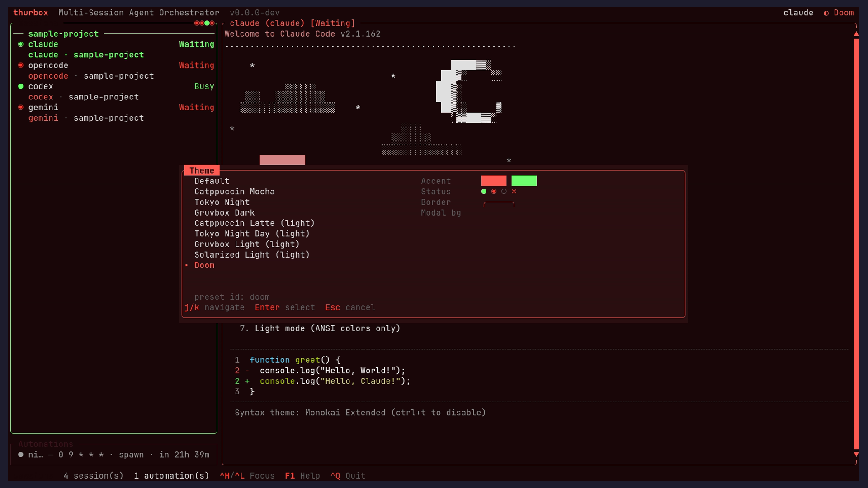This screenshot has width=868, height=488.
Task: Click the preset id: doom text
Action: (232, 297)
